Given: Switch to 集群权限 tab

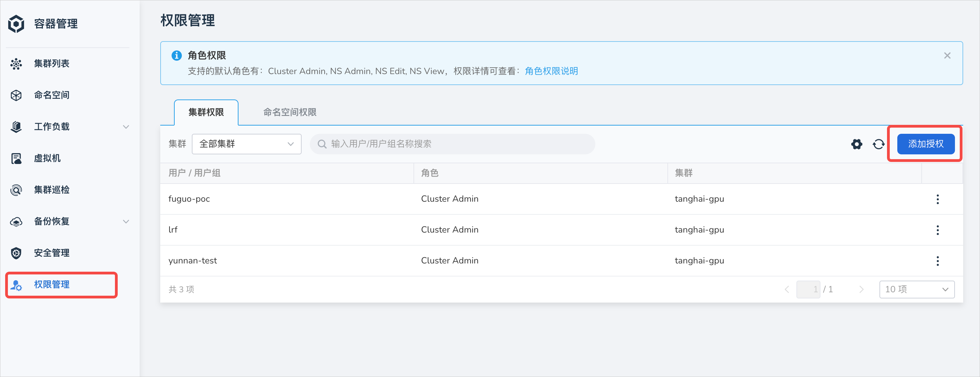Looking at the screenshot, I should 206,112.
